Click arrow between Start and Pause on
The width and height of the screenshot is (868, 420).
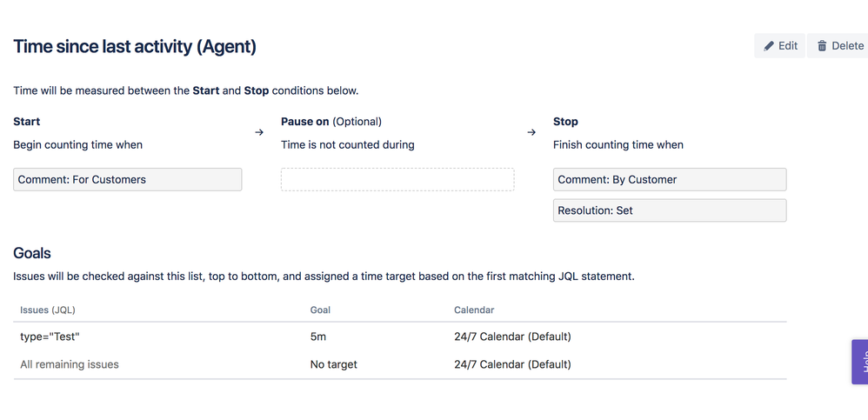[x=259, y=132]
